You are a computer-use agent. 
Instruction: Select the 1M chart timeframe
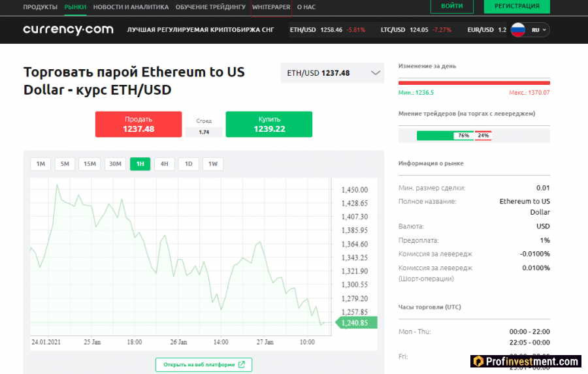coord(41,164)
